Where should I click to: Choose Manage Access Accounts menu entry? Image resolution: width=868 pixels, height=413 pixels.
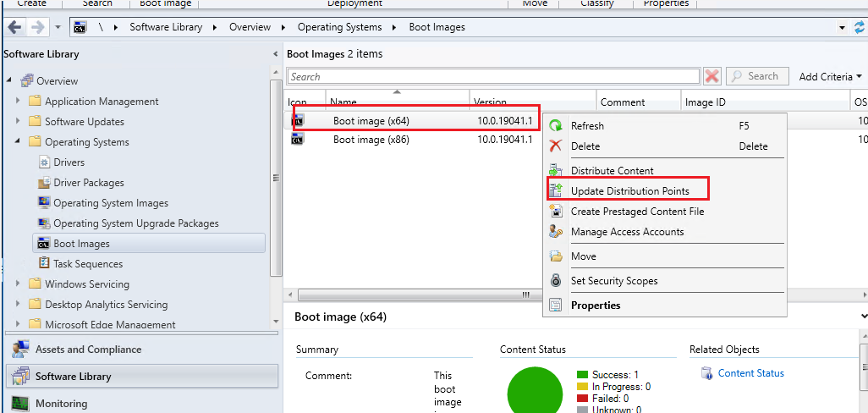tap(664, 232)
